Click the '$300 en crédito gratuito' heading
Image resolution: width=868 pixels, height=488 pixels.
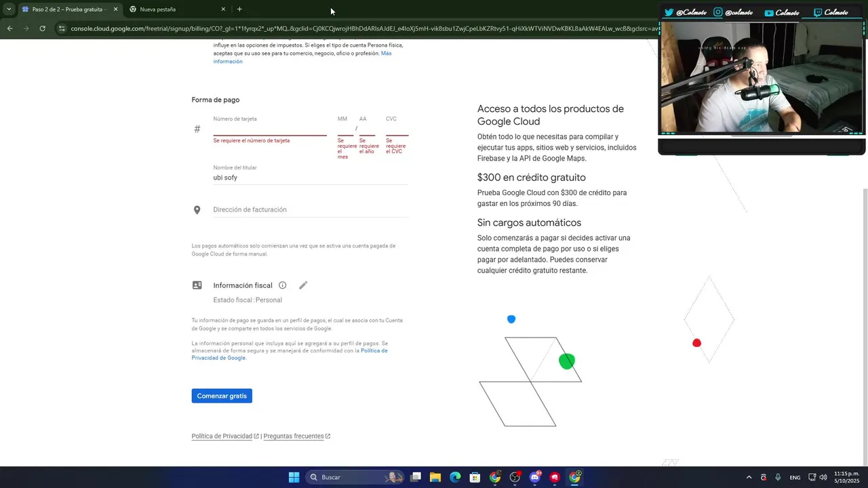tap(532, 178)
